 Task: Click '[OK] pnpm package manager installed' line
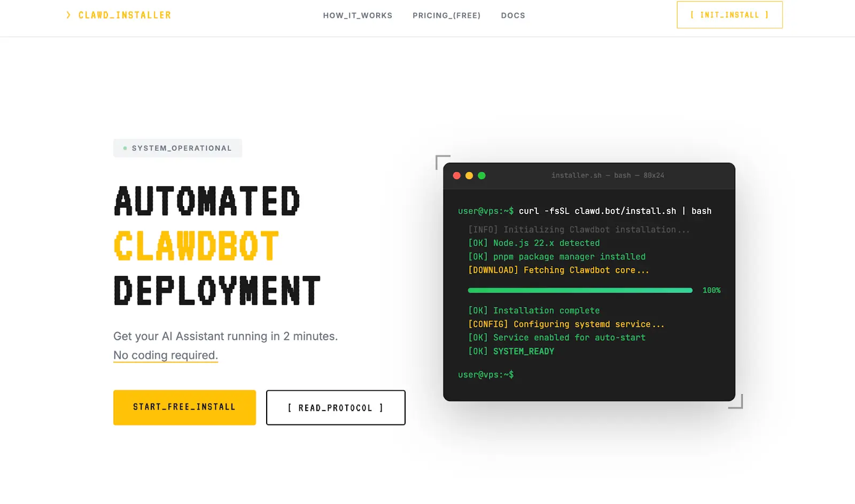557,257
